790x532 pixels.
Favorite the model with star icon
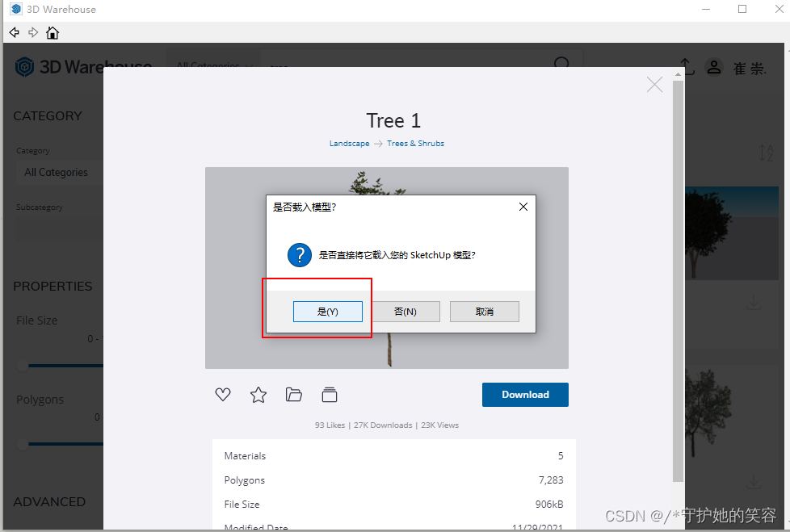(258, 395)
